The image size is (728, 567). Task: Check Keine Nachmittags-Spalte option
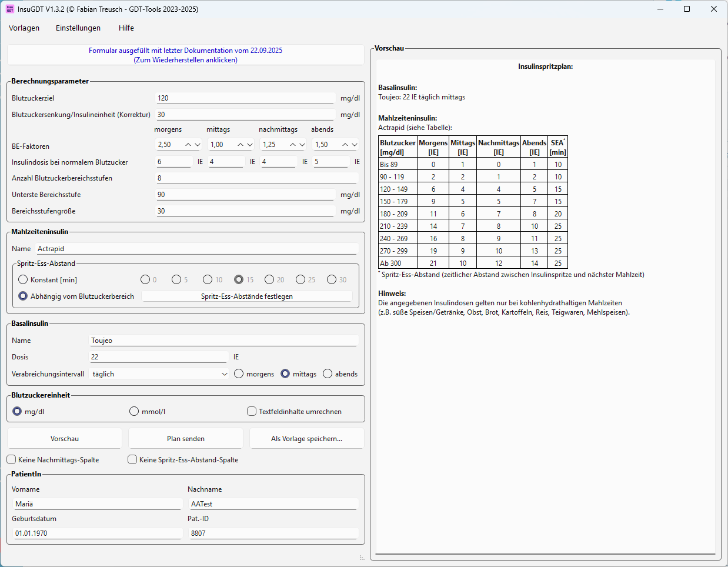[12, 460]
